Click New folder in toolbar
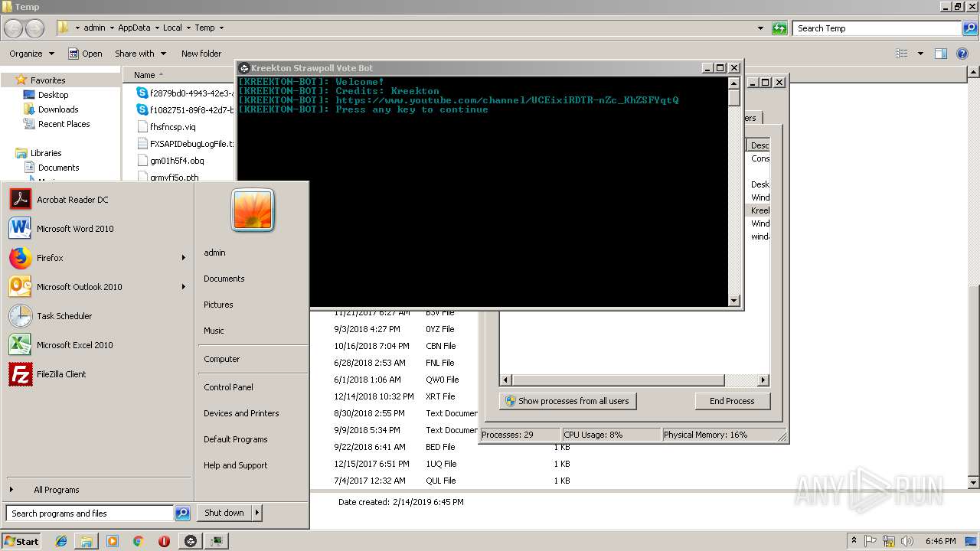Screen dimensions: 980x551 point(201,54)
